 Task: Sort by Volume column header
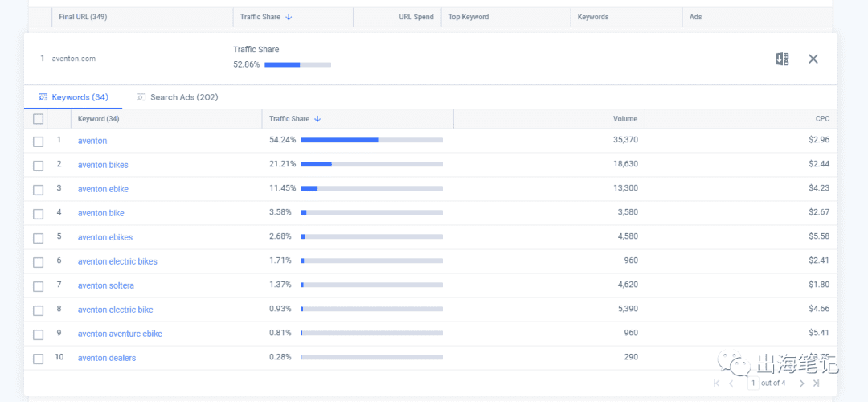click(625, 119)
